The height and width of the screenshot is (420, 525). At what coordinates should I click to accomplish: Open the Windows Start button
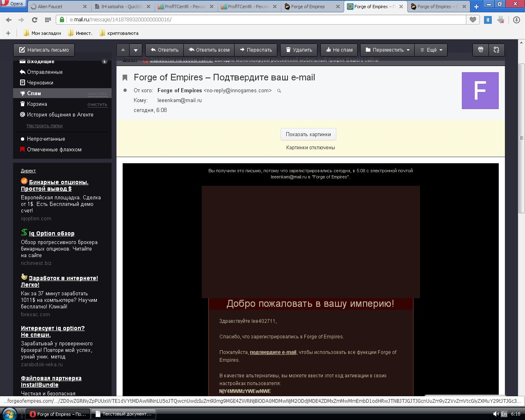coord(9,414)
